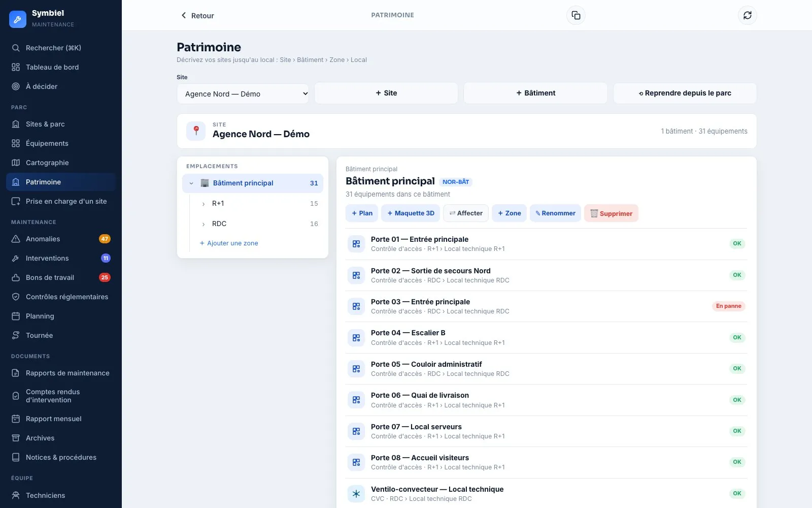Click the Porte 01 equipment icon
The width and height of the screenshot is (812, 508).
[x=356, y=244]
